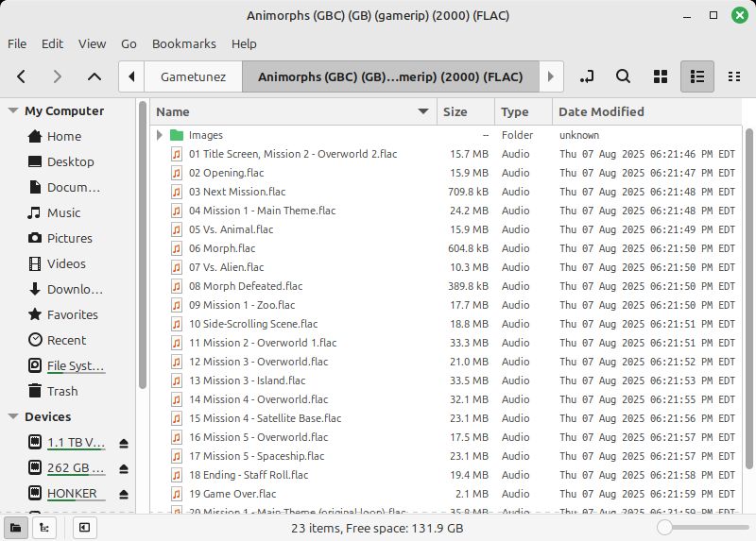
Task: Switch to compact view
Action: point(734,76)
